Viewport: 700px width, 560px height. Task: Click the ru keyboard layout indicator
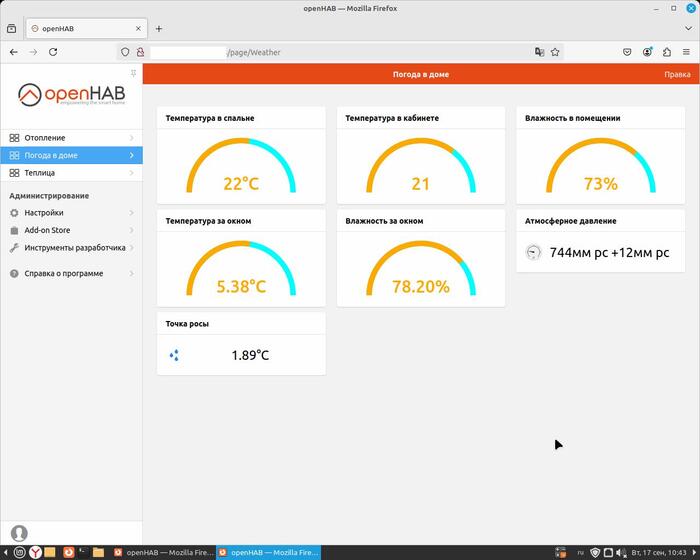[580, 552]
